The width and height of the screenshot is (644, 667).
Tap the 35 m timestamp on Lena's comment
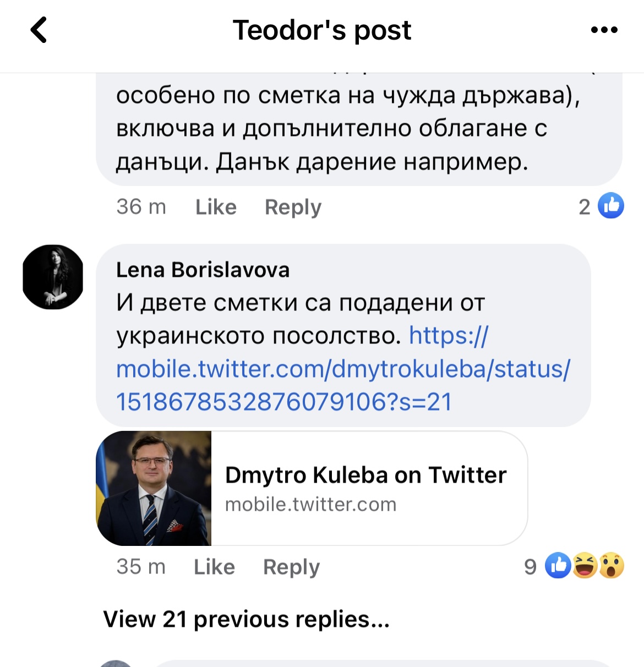pos(141,567)
